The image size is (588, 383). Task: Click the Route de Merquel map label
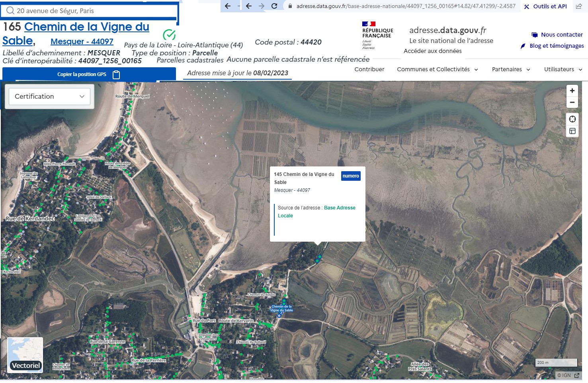pos(132,96)
